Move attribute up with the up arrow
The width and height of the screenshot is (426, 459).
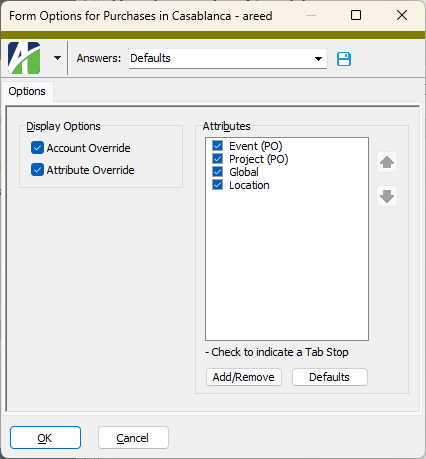[x=387, y=162]
